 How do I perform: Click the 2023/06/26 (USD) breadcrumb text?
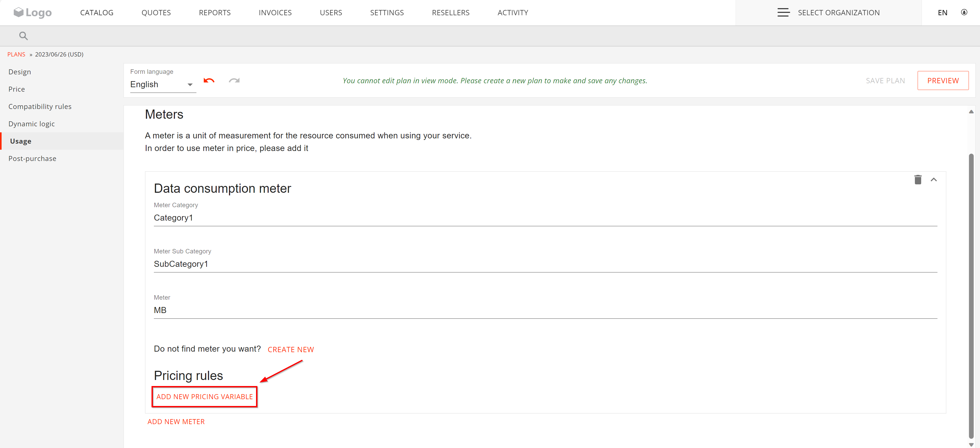pyautogui.click(x=59, y=54)
